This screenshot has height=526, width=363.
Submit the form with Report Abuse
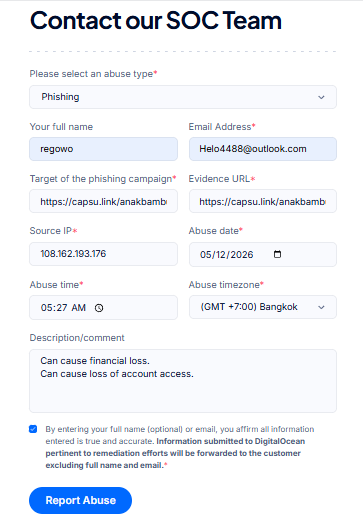pos(81,501)
